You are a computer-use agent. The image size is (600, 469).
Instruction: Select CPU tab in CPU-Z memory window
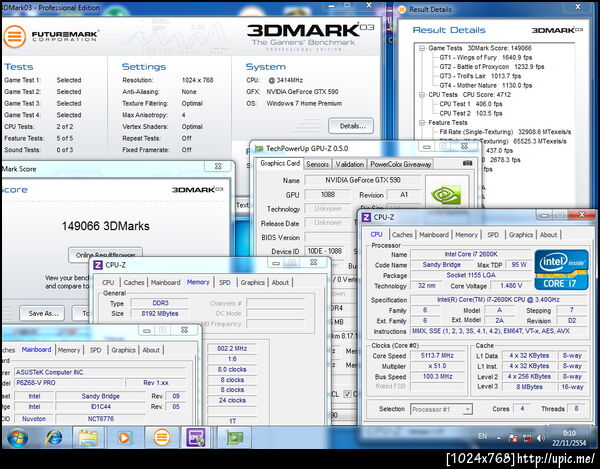108,282
